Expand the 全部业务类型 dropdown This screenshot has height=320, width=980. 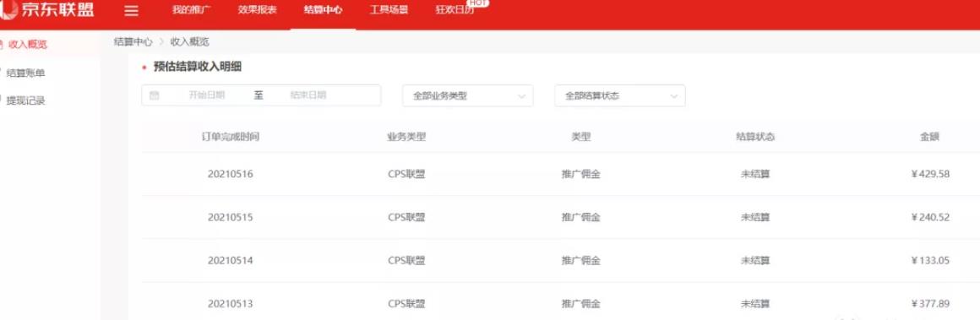(x=467, y=95)
